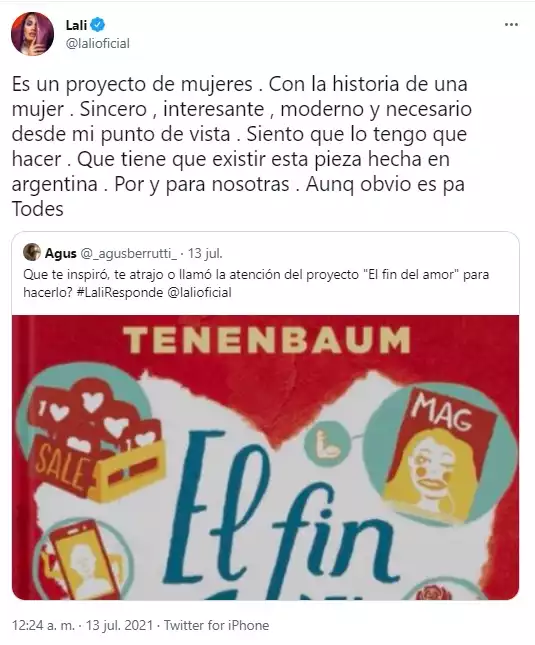
Task: Open Agus's small avatar in quoted tweet
Action: point(32,252)
